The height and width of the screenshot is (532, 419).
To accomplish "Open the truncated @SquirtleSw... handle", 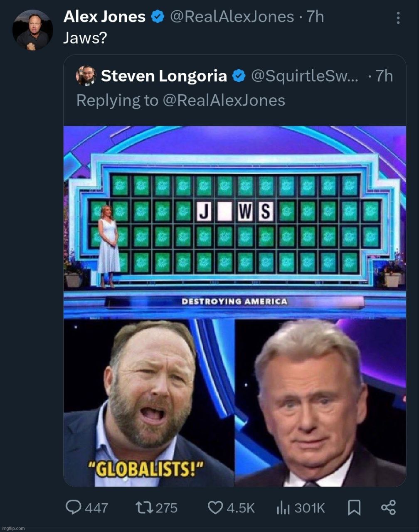I will tap(304, 76).
